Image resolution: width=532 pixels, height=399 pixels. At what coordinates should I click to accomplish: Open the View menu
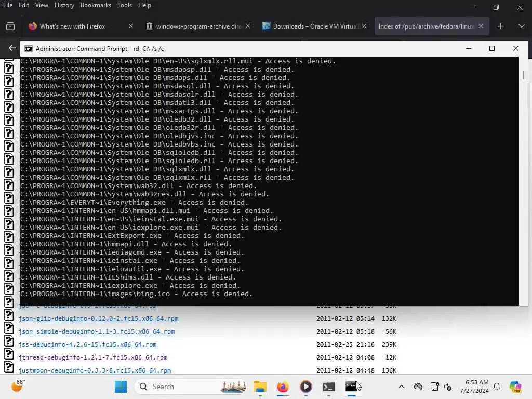(x=42, y=5)
